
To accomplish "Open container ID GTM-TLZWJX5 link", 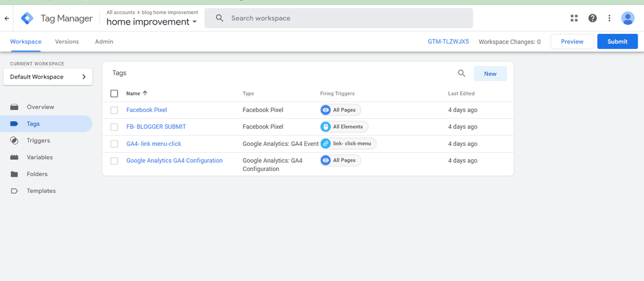I will point(448,41).
